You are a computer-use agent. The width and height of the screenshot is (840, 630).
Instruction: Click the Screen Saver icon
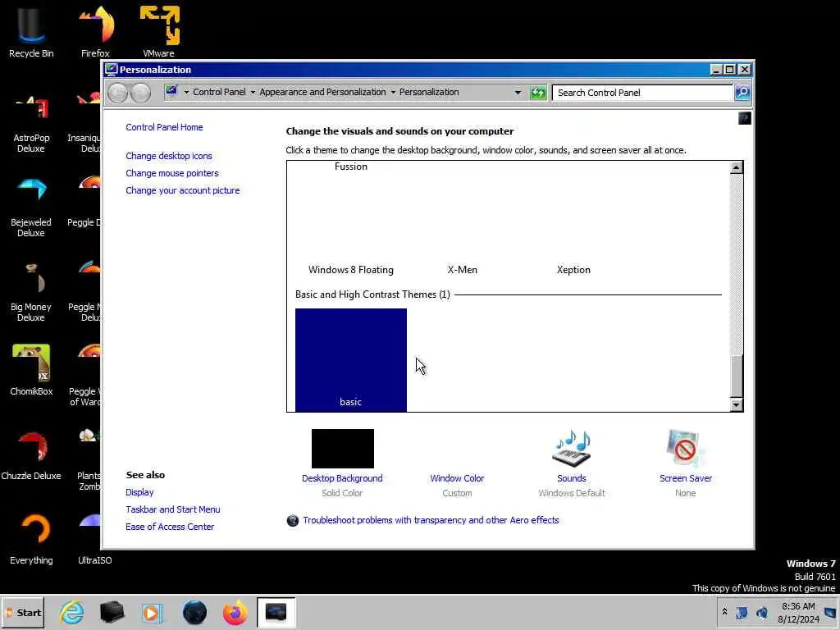(x=685, y=449)
